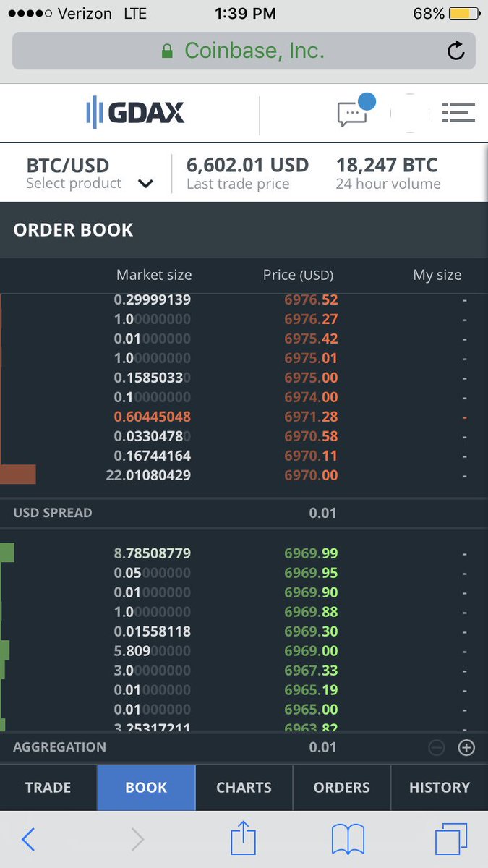The width and height of the screenshot is (488, 868).
Task: Switch to the BOOK tab
Action: pyautogui.click(x=146, y=788)
